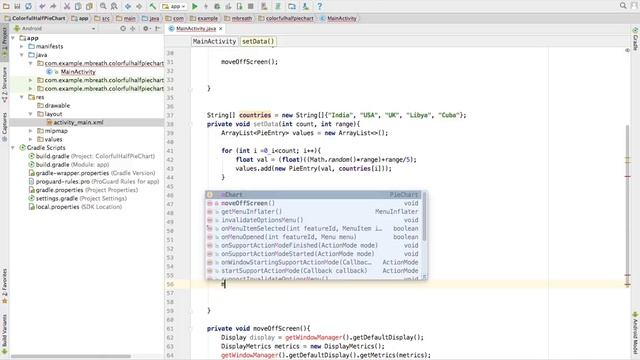
Task: Click ColorfulHalfPieChart in navigation bar
Action: 35,18
